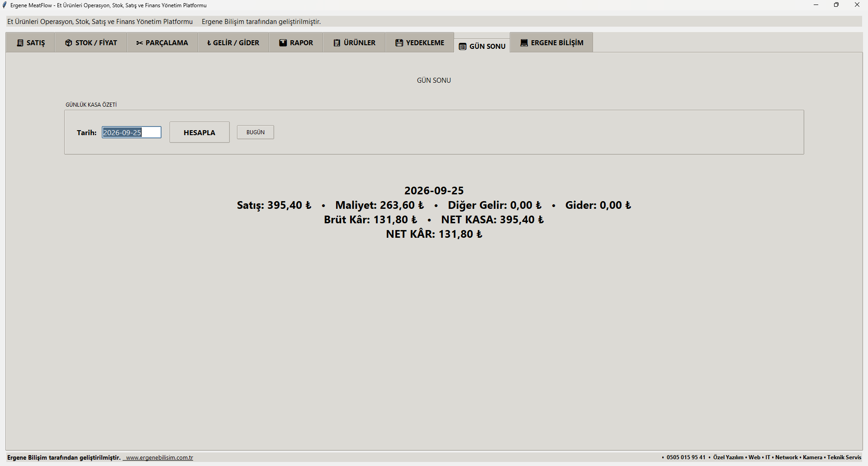Switch to the ÜRÜNLER tab
Image resolution: width=868 pixels, height=466 pixels.
[x=354, y=42]
